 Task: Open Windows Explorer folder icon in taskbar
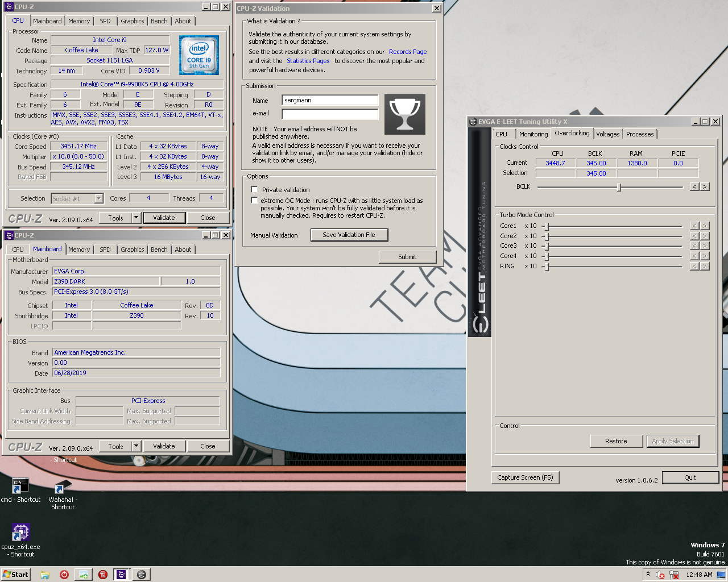coord(45,575)
